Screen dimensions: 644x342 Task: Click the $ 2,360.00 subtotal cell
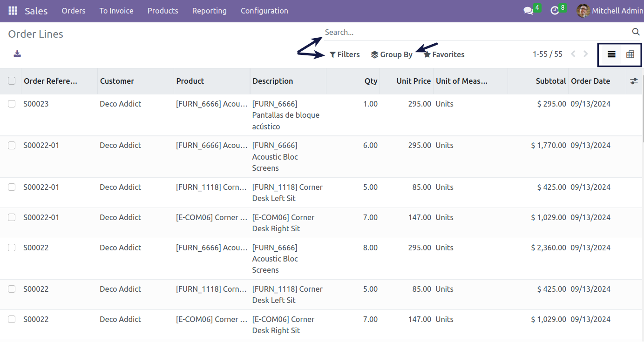[549, 248]
